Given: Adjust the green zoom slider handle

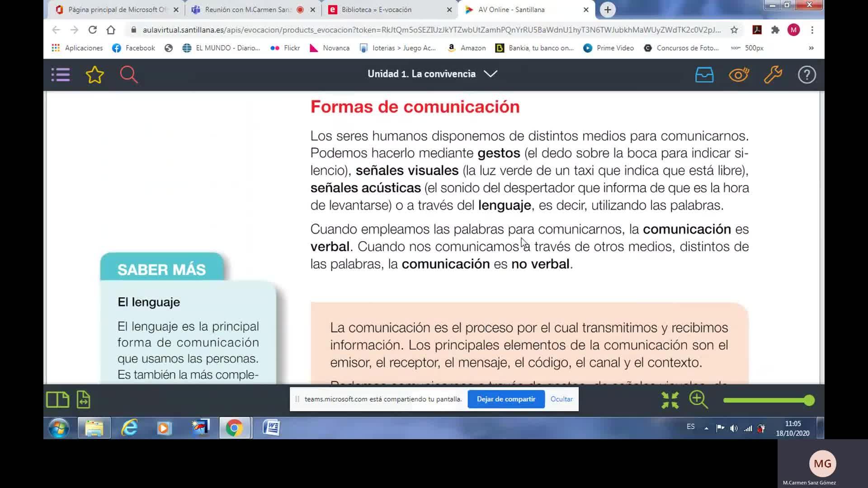Looking at the screenshot, I should [x=809, y=400].
